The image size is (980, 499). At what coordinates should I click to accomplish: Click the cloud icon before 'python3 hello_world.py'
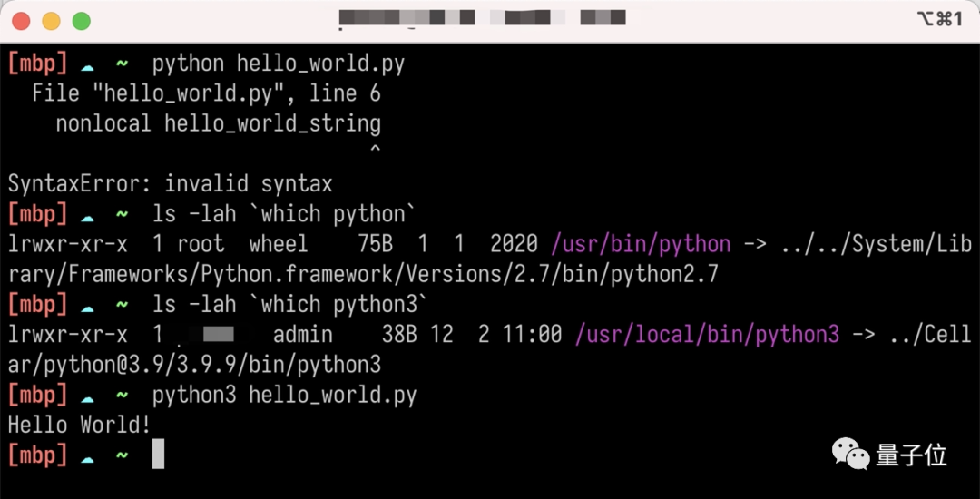pos(87,396)
